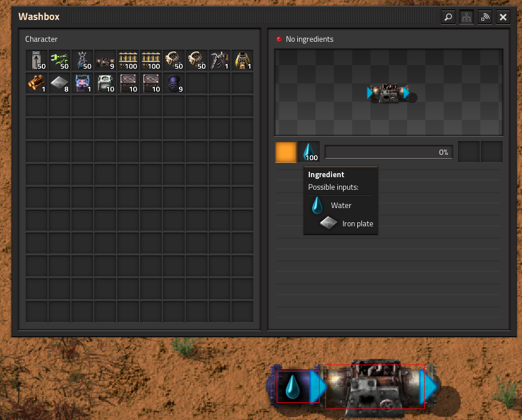Click the Water entry in tooltip

pos(341,205)
